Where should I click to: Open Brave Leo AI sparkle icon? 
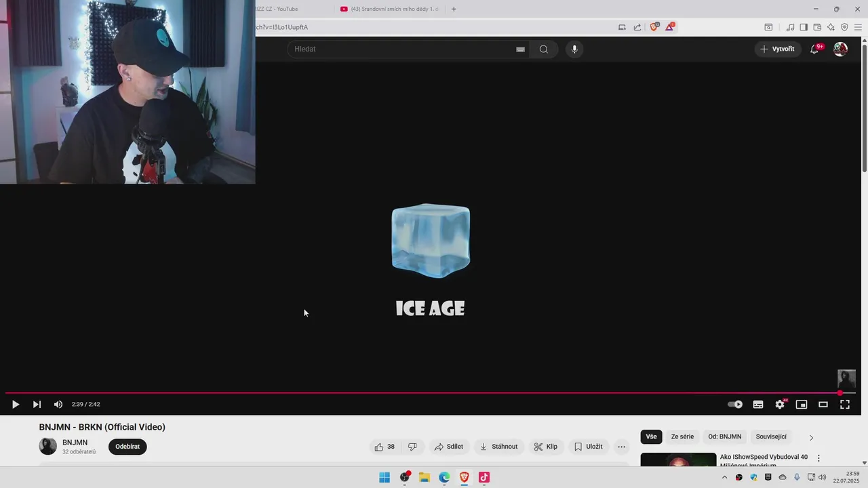tap(831, 27)
